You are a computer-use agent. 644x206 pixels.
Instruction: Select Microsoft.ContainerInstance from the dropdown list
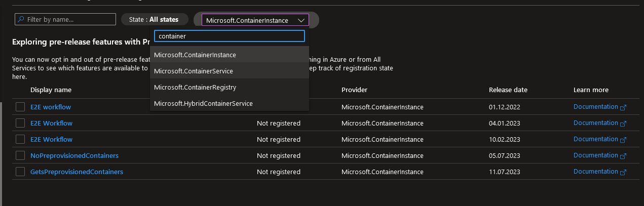coord(229,55)
